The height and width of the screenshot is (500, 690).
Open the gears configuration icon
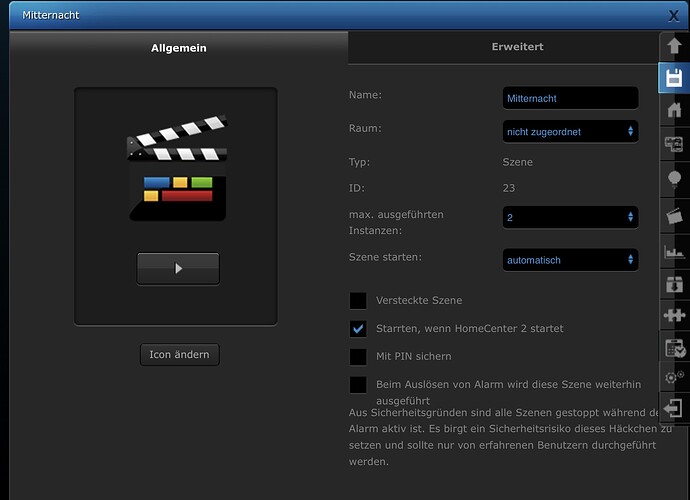[674, 377]
